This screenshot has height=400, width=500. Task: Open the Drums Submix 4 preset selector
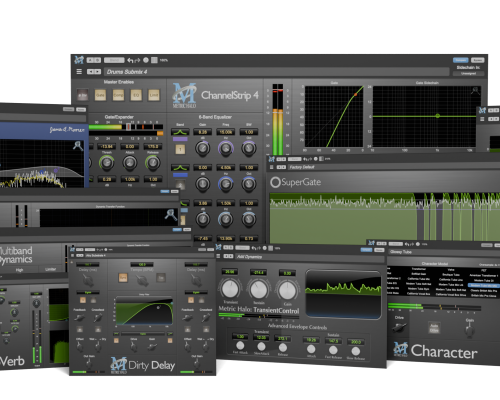pos(277,72)
